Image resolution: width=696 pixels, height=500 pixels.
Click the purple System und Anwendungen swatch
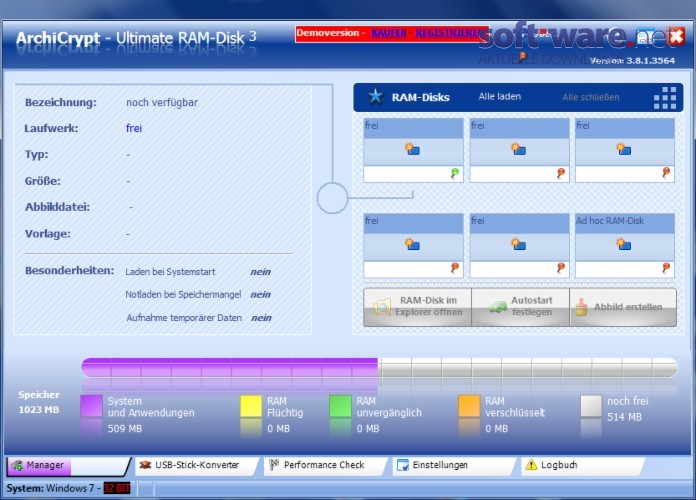(91, 406)
